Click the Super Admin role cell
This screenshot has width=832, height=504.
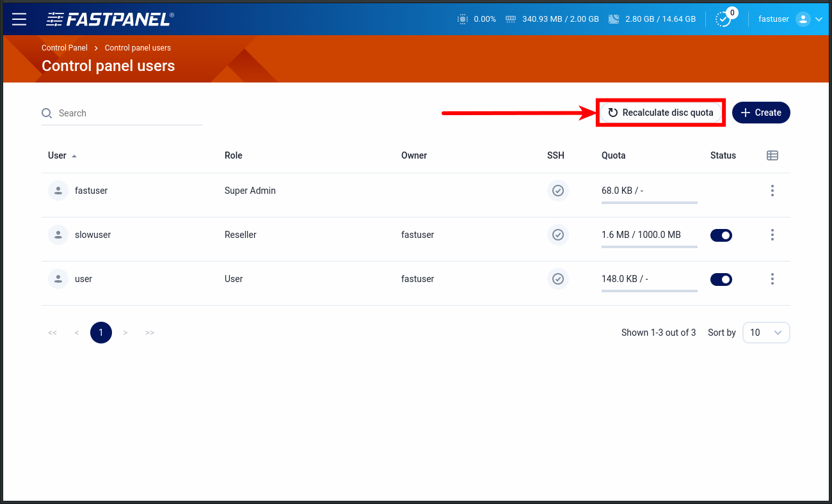pos(250,191)
